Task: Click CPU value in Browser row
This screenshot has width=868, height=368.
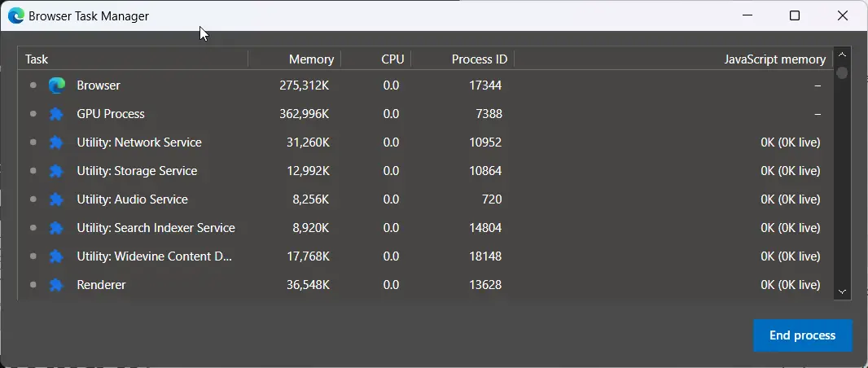Action: [391, 85]
